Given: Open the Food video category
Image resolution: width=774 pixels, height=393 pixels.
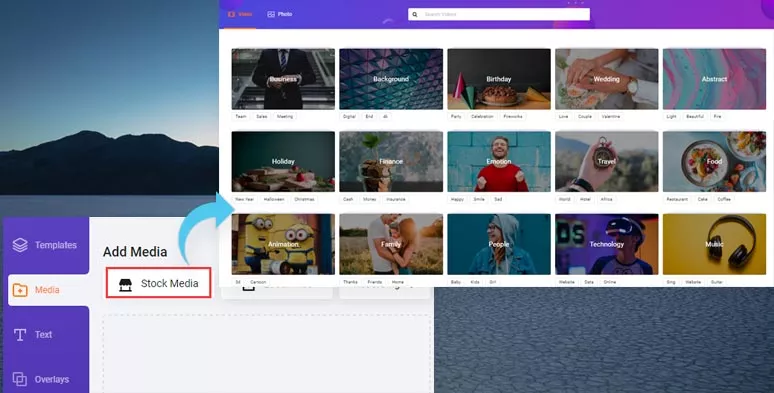Looking at the screenshot, I should point(714,161).
